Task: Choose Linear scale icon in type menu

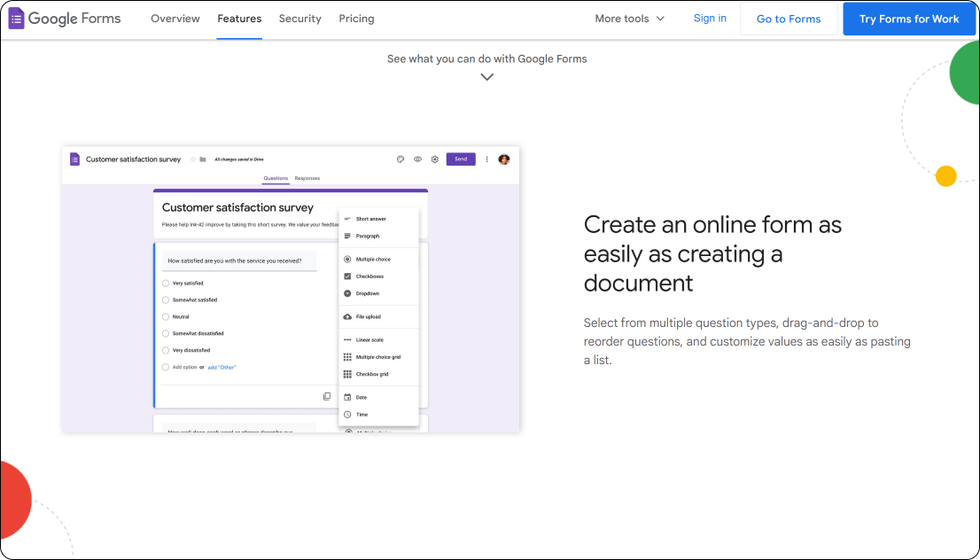Action: click(x=347, y=340)
